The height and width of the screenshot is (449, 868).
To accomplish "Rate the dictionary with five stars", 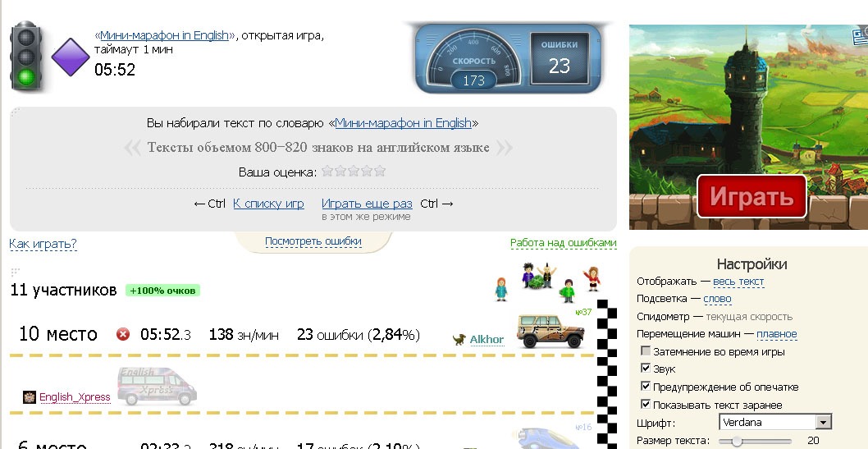I will 379,172.
